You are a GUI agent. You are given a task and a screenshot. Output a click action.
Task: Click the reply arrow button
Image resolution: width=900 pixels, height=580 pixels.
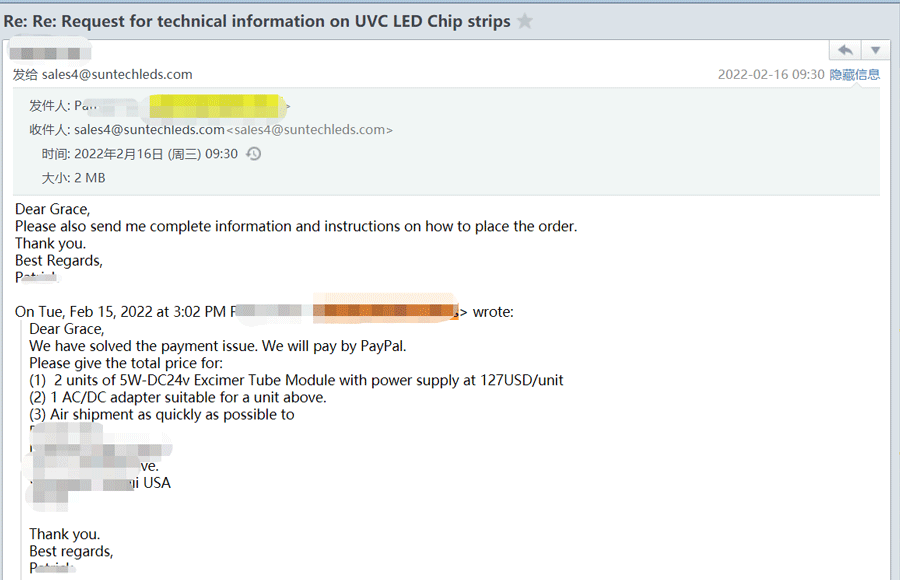click(845, 50)
